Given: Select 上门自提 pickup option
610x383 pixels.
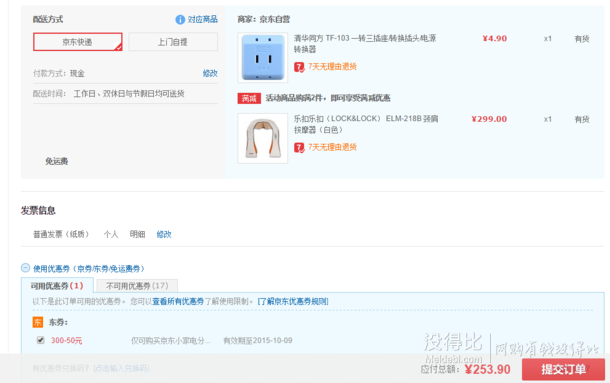Looking at the screenshot, I should [x=173, y=42].
